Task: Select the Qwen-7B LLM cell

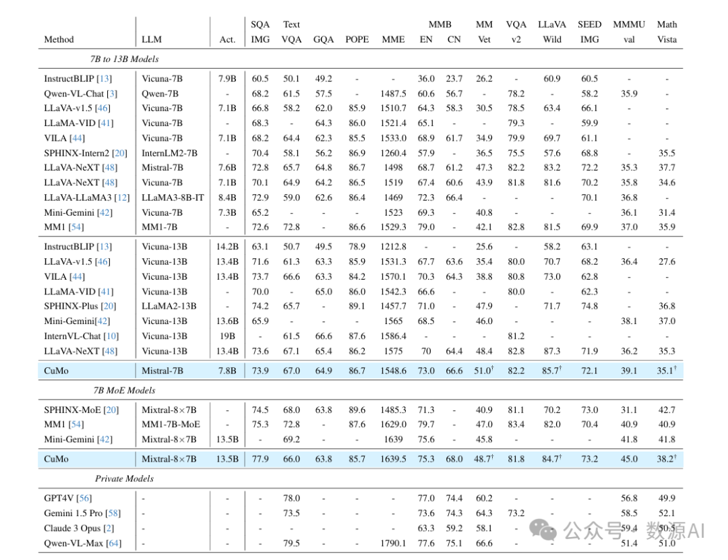Action: 160,94
